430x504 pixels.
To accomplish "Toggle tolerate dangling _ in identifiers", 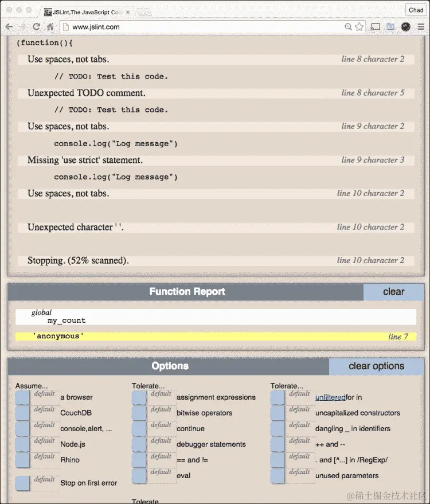I will [277, 429].
